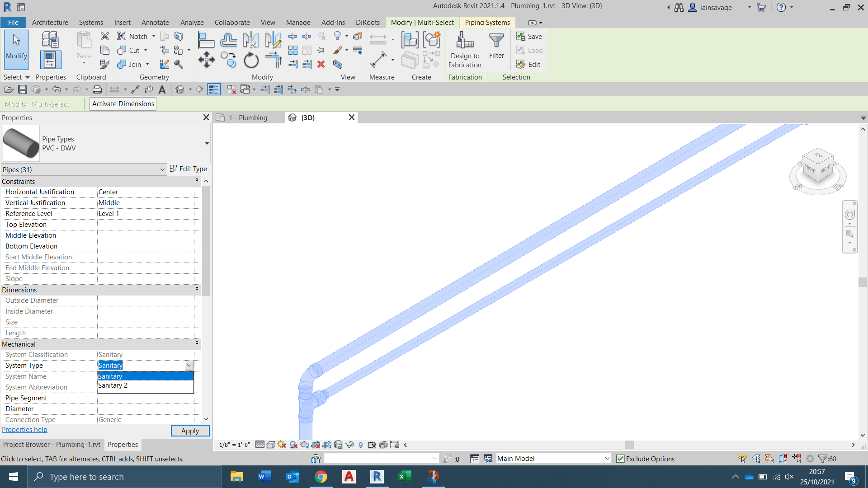Image resolution: width=868 pixels, height=488 pixels.
Task: Click the Demolish hammer icon
Action: pos(179,64)
